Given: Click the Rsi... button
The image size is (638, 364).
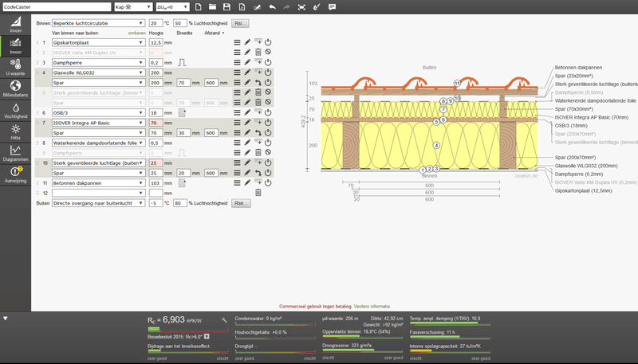Looking at the screenshot, I should (x=241, y=23).
